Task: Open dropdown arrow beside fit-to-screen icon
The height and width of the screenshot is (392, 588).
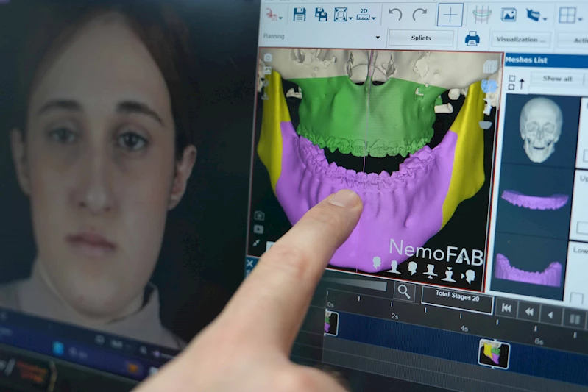Action: [x=350, y=18]
